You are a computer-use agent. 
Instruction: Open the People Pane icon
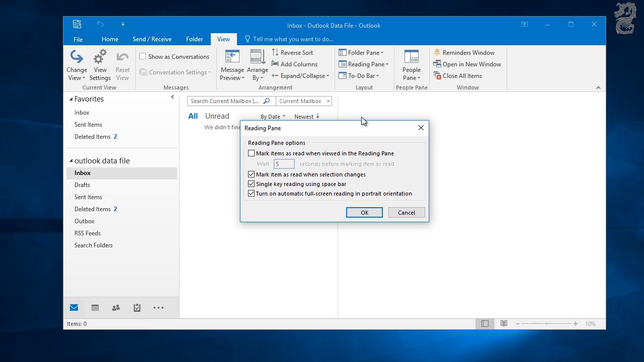[x=412, y=56]
